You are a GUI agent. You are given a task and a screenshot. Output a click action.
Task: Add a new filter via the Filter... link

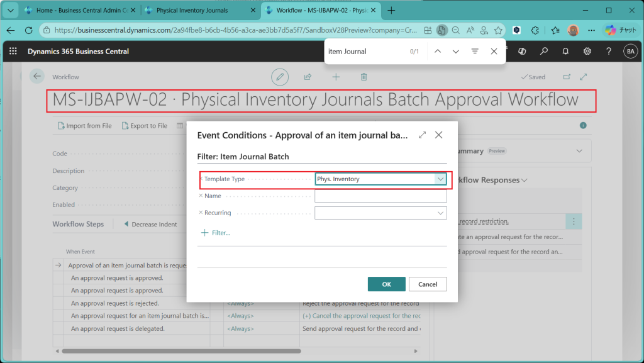coord(216,233)
